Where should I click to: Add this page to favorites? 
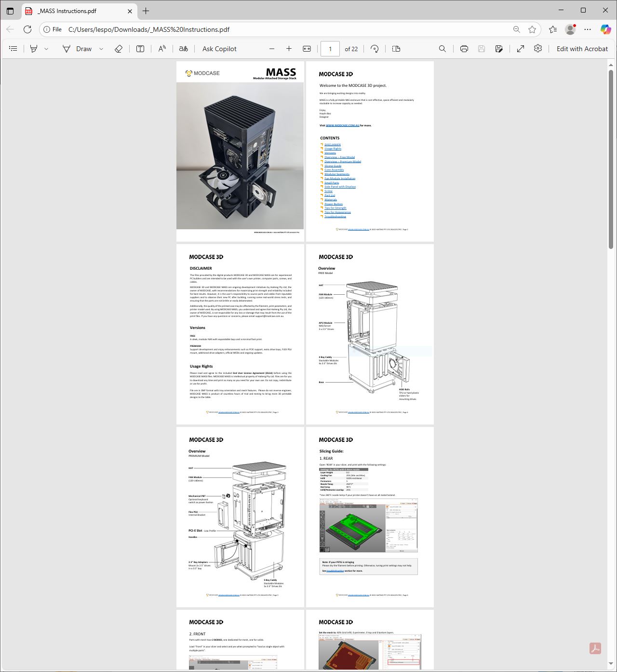[x=532, y=29]
